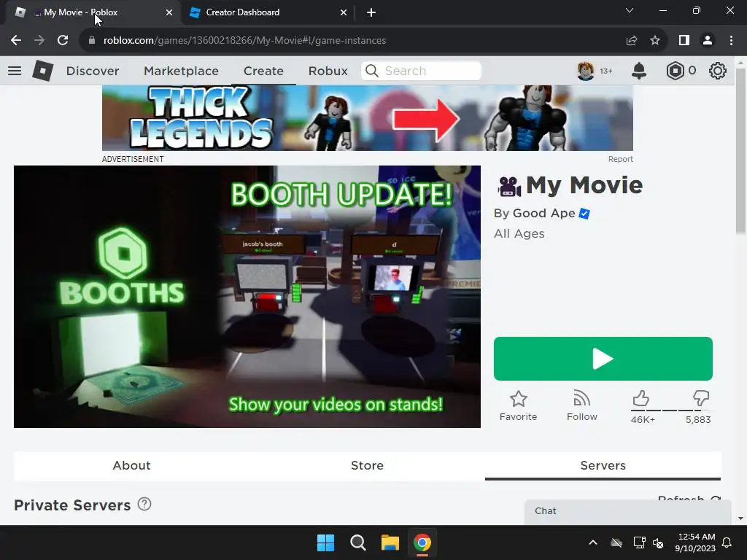Open Windows Start menu
This screenshot has height=560, width=747.
click(x=326, y=542)
